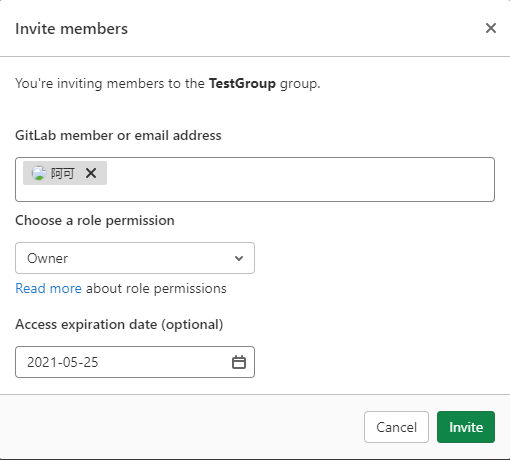The height and width of the screenshot is (460, 510).
Task: Select the 阿可 name text in the token
Action: point(63,173)
